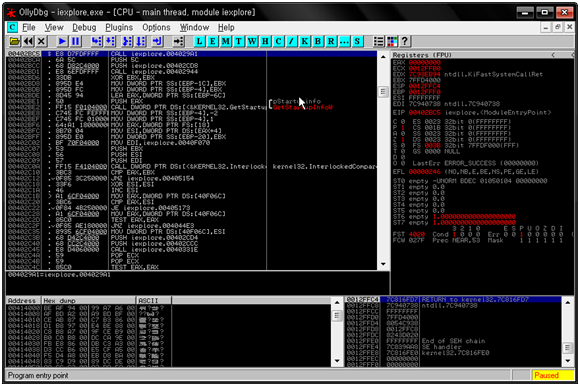The height and width of the screenshot is (386, 580).
Task: Show Source with the S button
Action: point(357,41)
